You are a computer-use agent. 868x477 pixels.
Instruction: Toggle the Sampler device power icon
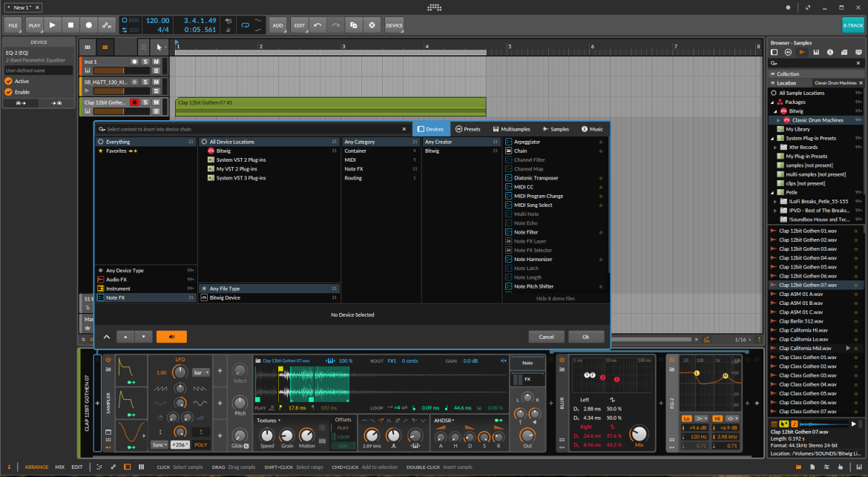tap(108, 360)
